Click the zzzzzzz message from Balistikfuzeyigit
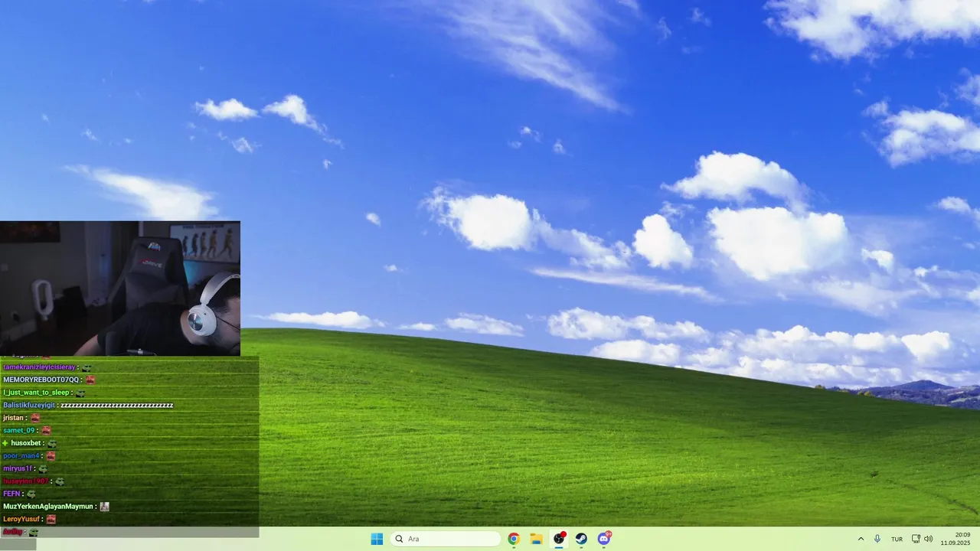 pyautogui.click(x=117, y=405)
